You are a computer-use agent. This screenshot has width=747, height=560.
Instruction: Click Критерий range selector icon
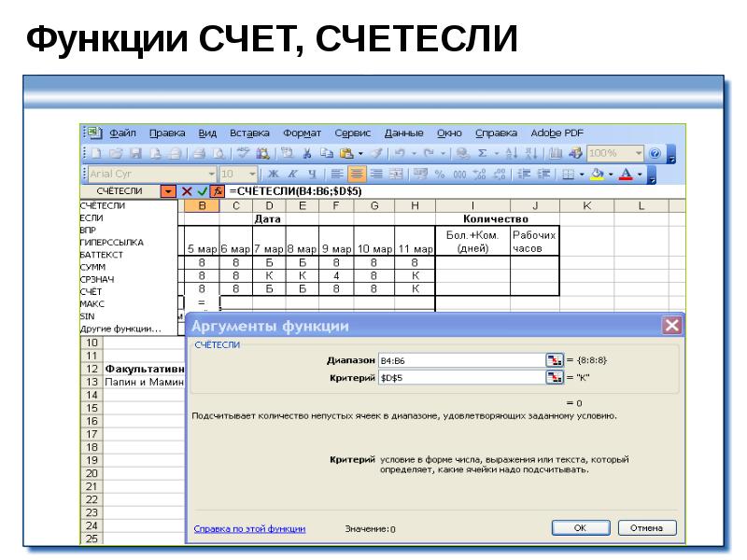pos(554,377)
